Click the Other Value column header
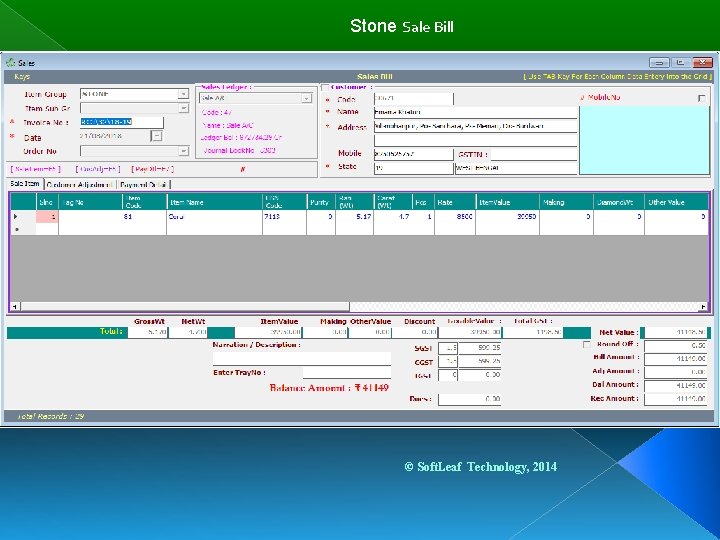This screenshot has width=720, height=540. pos(676,202)
